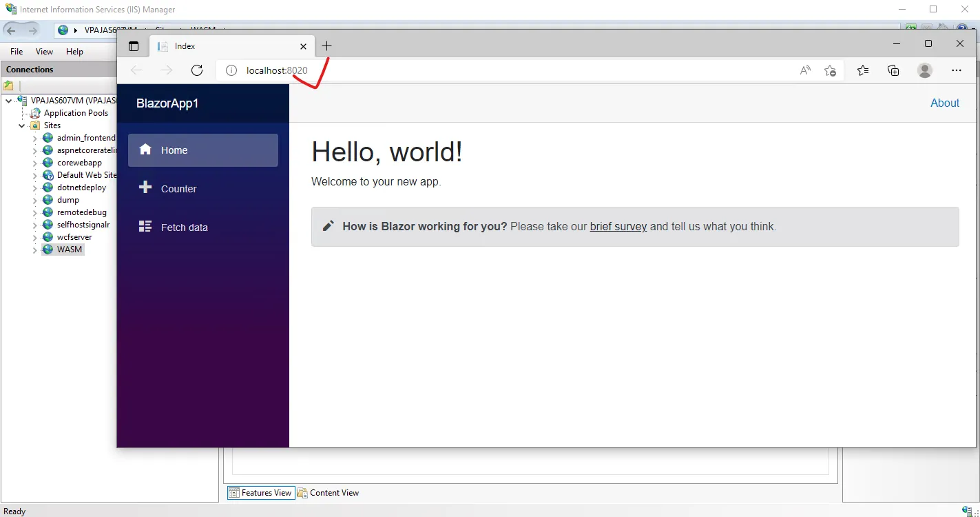Click the Default Web Site globe icon

[48, 175]
